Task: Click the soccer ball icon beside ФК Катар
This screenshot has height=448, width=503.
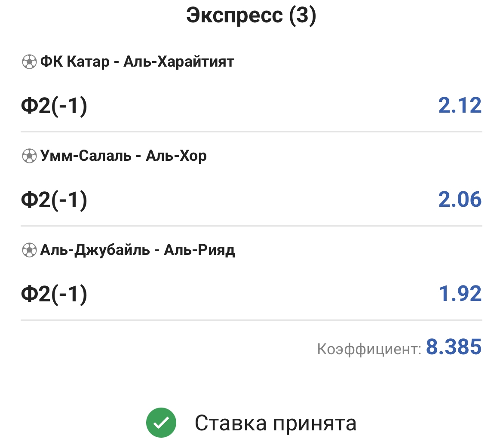Action: point(29,62)
